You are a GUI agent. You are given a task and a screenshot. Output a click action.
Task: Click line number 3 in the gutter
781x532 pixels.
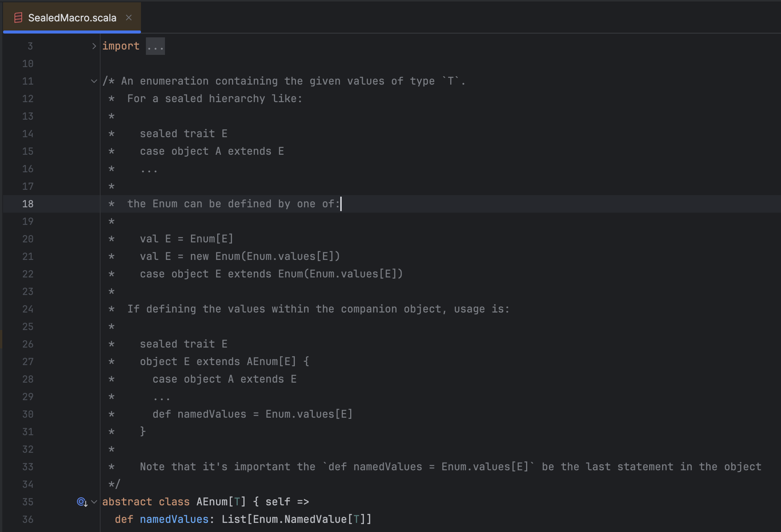30,46
